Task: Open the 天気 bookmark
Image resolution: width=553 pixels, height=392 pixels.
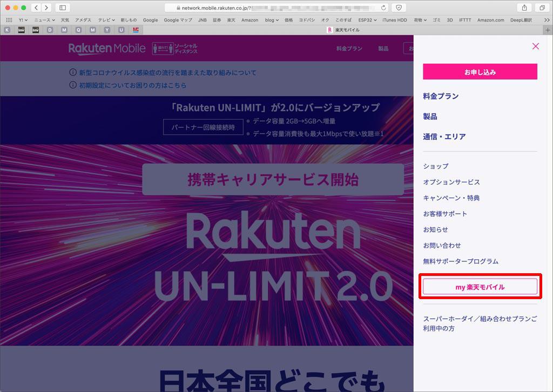Action: [x=65, y=20]
